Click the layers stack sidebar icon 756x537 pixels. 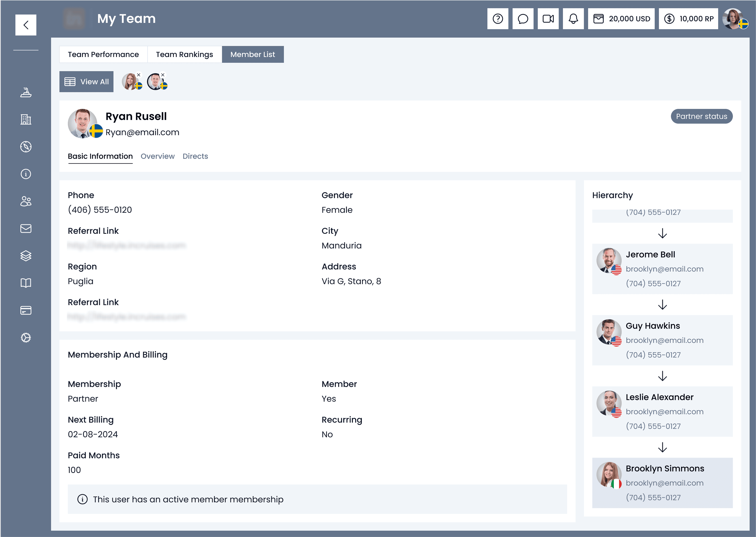pos(26,256)
